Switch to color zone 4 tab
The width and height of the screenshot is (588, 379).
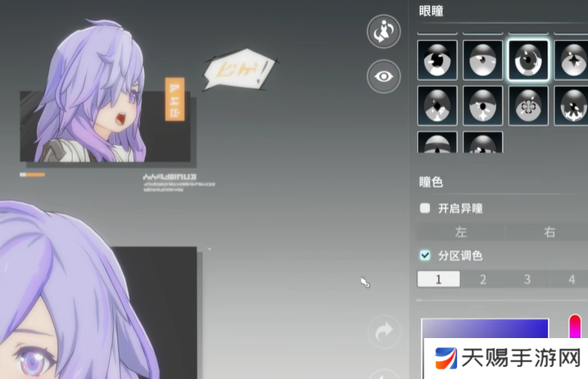[570, 279]
